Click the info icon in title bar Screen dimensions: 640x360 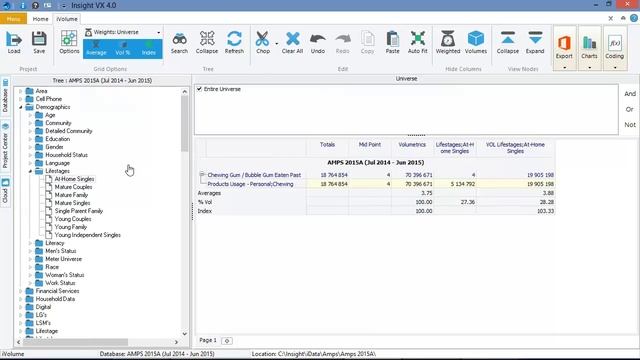22,5
